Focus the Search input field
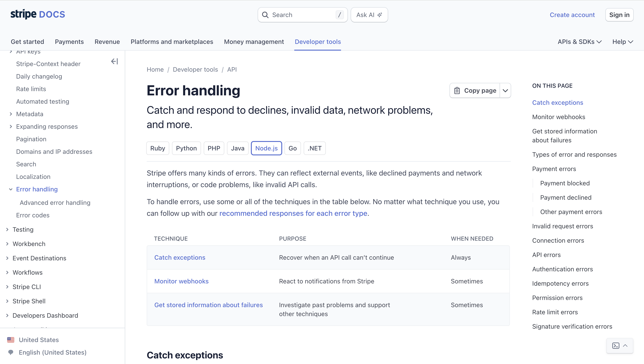The image size is (644, 364). tap(303, 15)
